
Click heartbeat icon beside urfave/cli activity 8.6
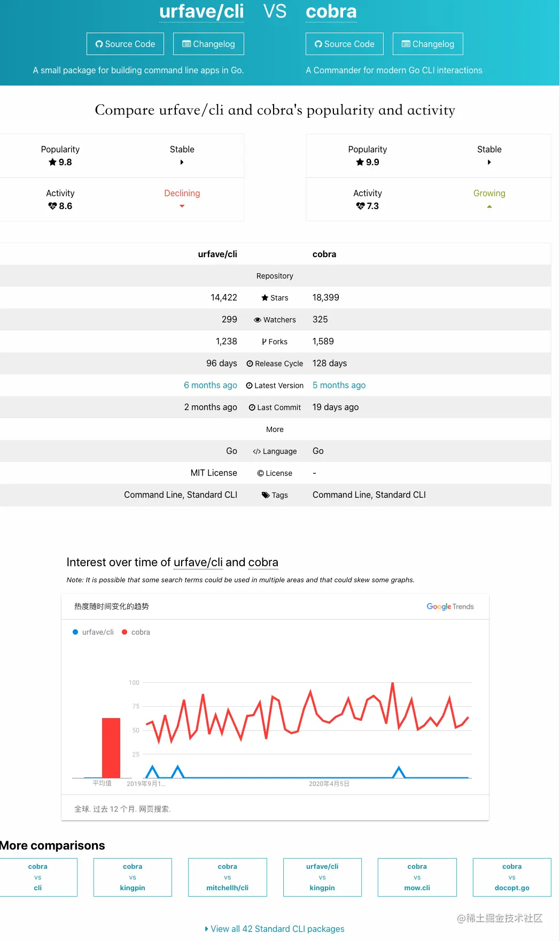pyautogui.click(x=52, y=206)
